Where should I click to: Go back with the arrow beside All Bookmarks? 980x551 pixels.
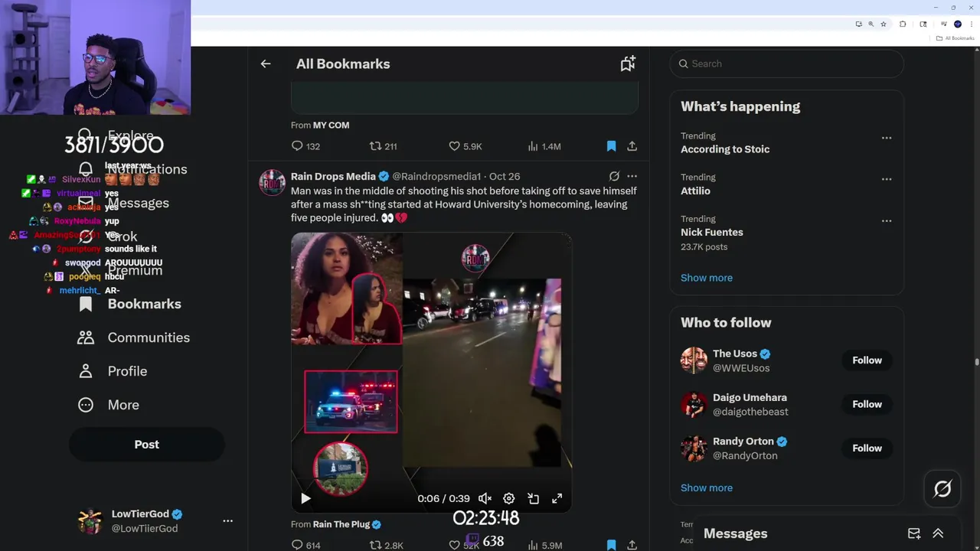(266, 64)
